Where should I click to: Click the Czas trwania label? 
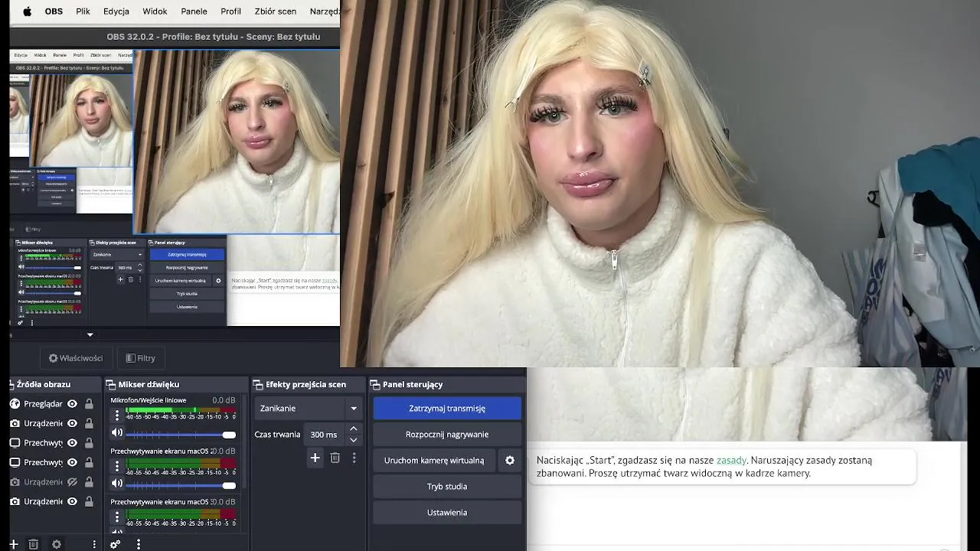click(277, 434)
